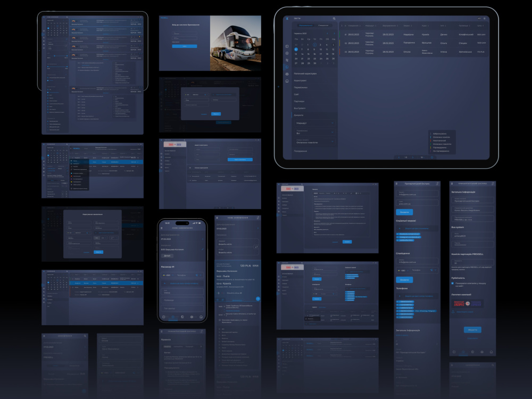The image size is (532, 399).
Task: Open the pie chart icon in the phone's bottom bar
Action: (182, 317)
